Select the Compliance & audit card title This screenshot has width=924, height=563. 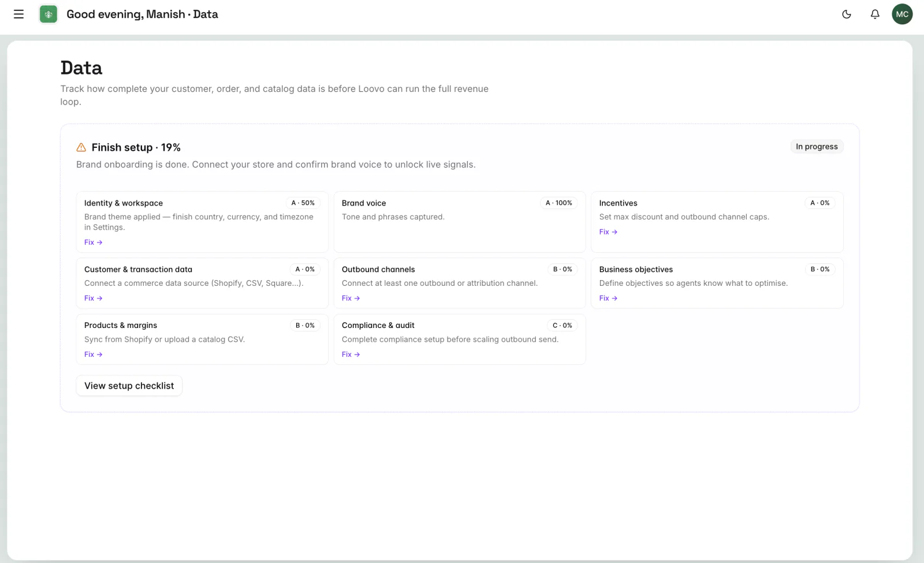[378, 326]
